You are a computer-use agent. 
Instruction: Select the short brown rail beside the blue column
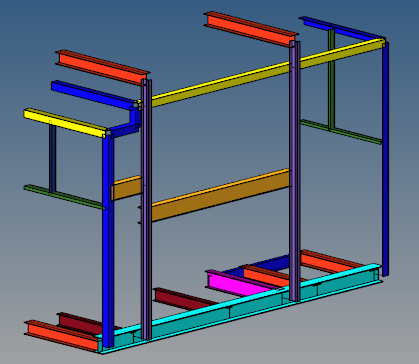pos(127,188)
